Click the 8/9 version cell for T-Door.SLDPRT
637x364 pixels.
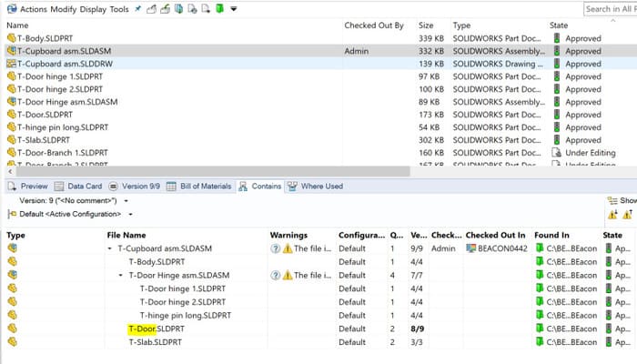pyautogui.click(x=417, y=329)
